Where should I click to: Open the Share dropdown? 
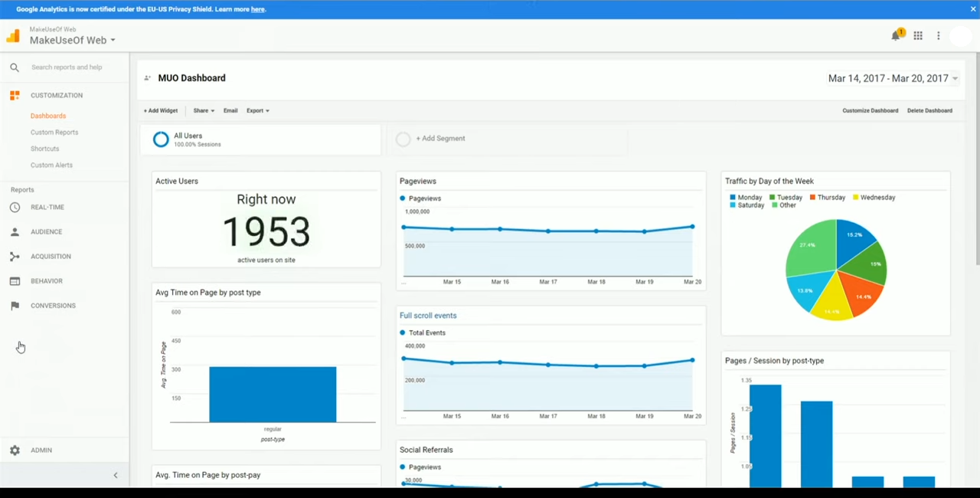click(x=204, y=111)
